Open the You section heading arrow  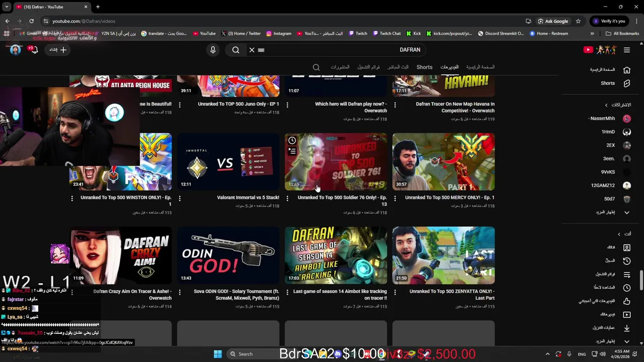(x=619, y=234)
